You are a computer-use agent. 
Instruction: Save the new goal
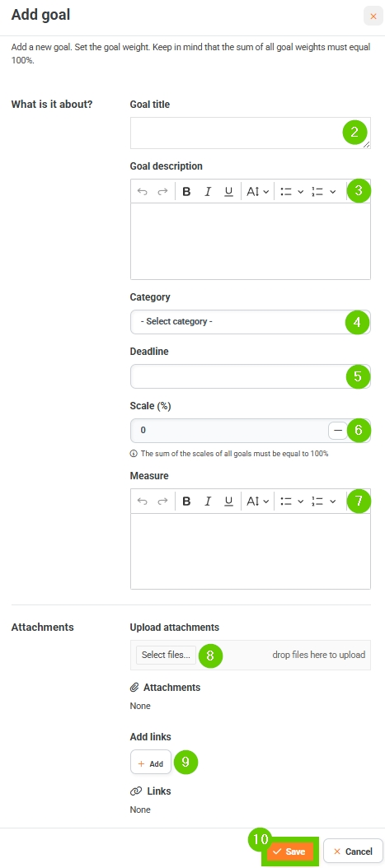tap(289, 852)
